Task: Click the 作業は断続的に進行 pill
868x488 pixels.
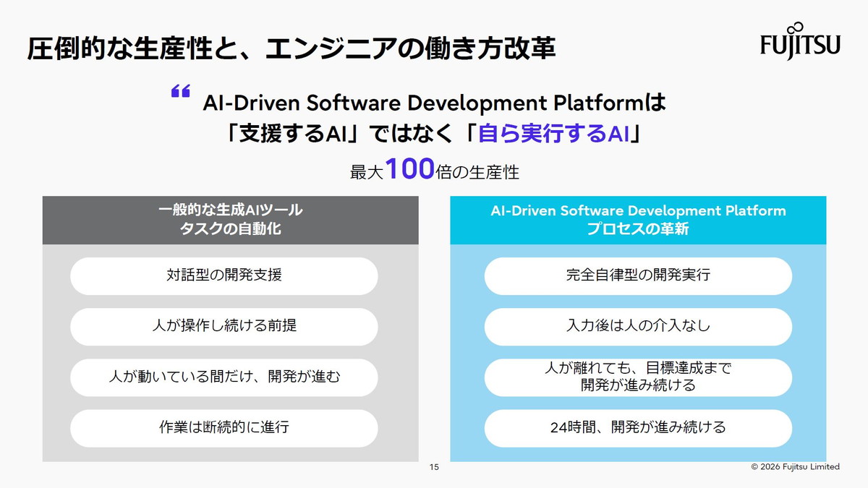Action: (224, 427)
